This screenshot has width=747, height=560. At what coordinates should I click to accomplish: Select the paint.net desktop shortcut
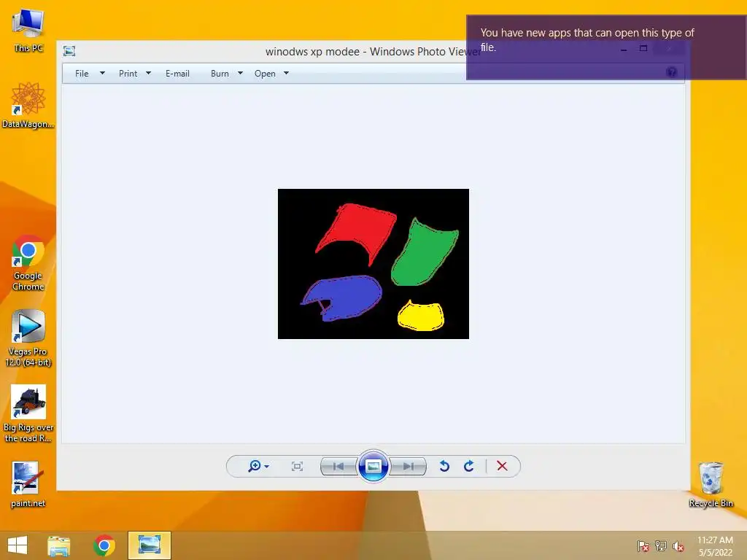click(28, 485)
